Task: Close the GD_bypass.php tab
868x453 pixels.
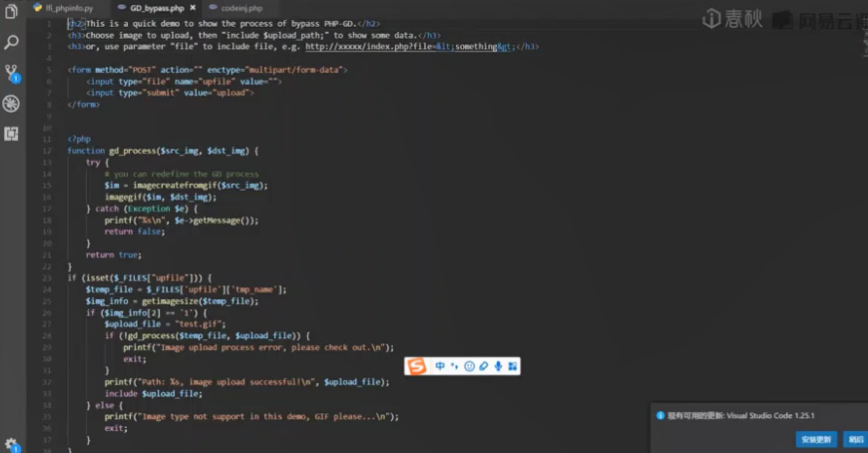Action: tap(193, 8)
